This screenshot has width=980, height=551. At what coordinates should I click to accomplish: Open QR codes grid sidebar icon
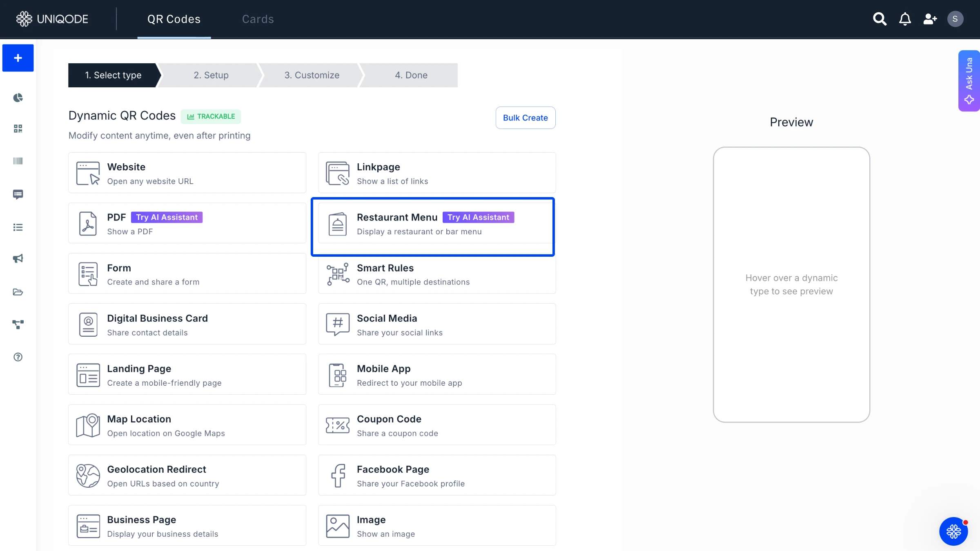(x=18, y=129)
